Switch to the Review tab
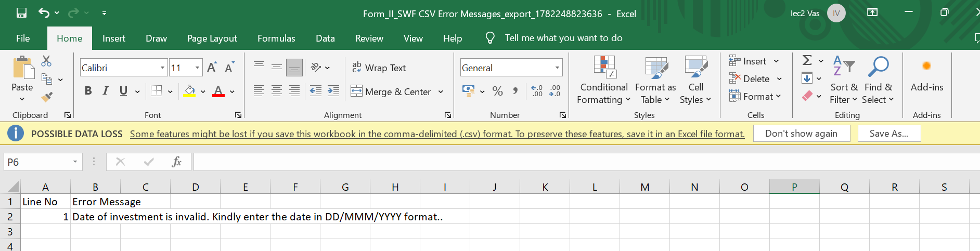Viewport: 980px width, 251px height. point(369,38)
